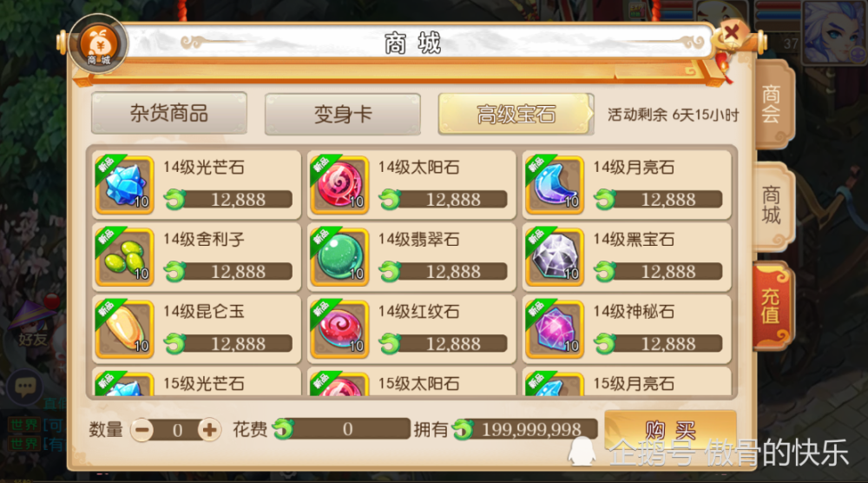Switch to the 杂货商品 tab
Image resolution: width=868 pixels, height=483 pixels.
tap(169, 114)
